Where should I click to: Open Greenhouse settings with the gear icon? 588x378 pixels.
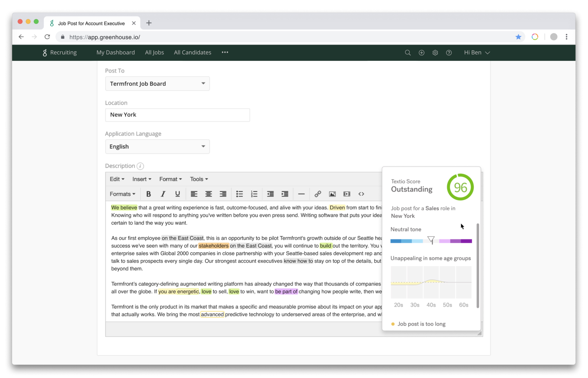pyautogui.click(x=435, y=52)
